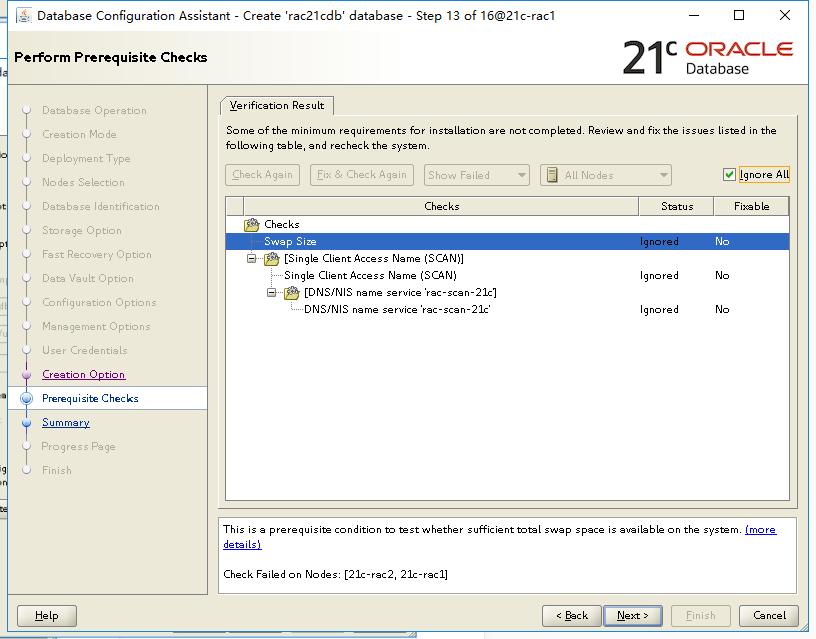816x639 pixels.
Task: Click the Java icon in the title bar
Action: tap(23, 16)
